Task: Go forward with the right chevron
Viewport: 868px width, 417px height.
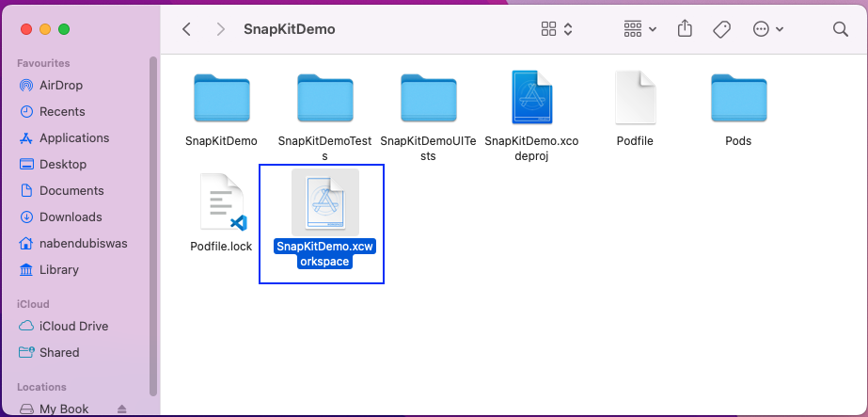Action: pyautogui.click(x=221, y=29)
